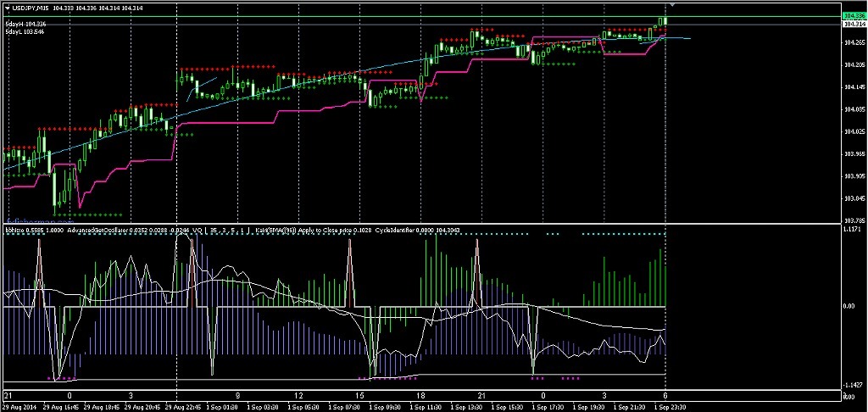Select the 5dayH 104.336 label
This screenshot has height=412, width=868.
click(x=25, y=24)
